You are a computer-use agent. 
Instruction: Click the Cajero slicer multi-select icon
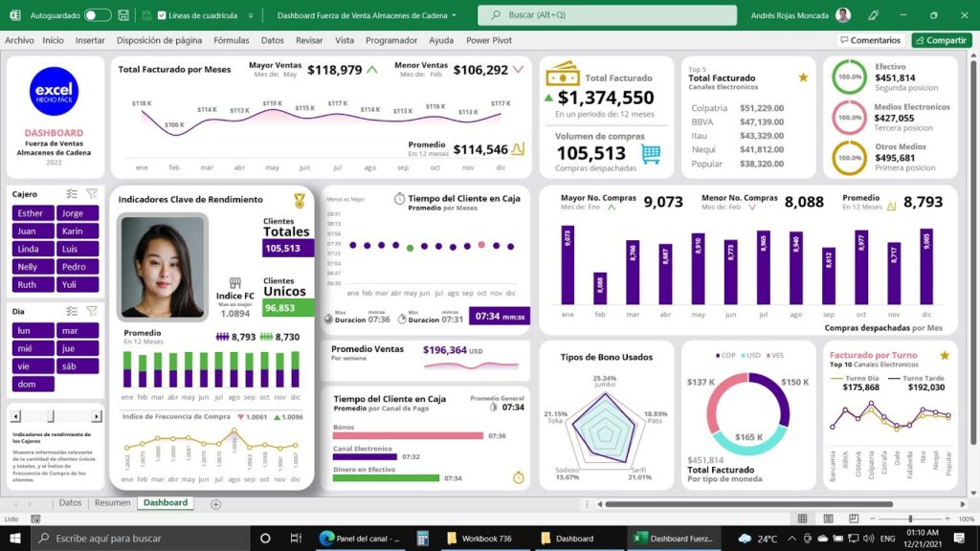(x=71, y=193)
